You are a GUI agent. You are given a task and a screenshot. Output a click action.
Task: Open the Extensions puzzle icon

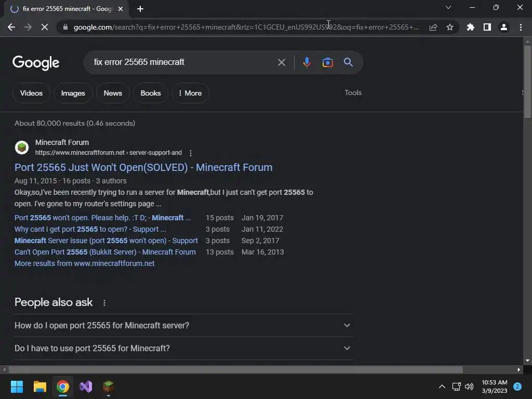[x=471, y=27]
